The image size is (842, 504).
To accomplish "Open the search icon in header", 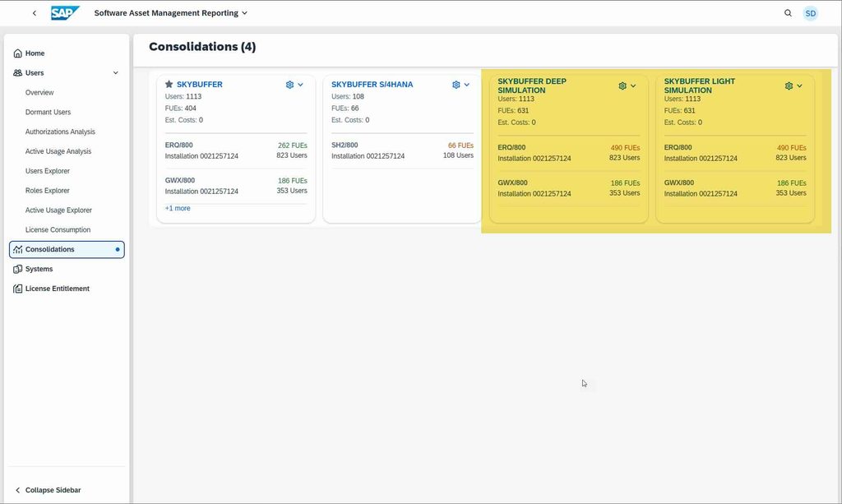I will click(x=788, y=13).
